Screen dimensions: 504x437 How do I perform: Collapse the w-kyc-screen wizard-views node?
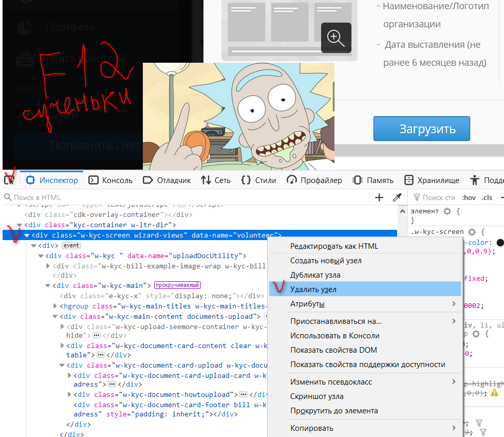27,235
